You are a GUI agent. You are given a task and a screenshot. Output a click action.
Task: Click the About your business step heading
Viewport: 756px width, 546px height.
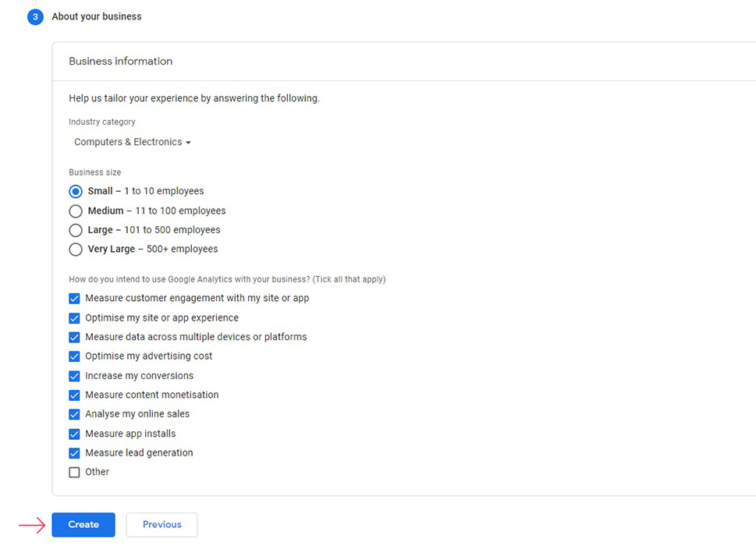[97, 16]
